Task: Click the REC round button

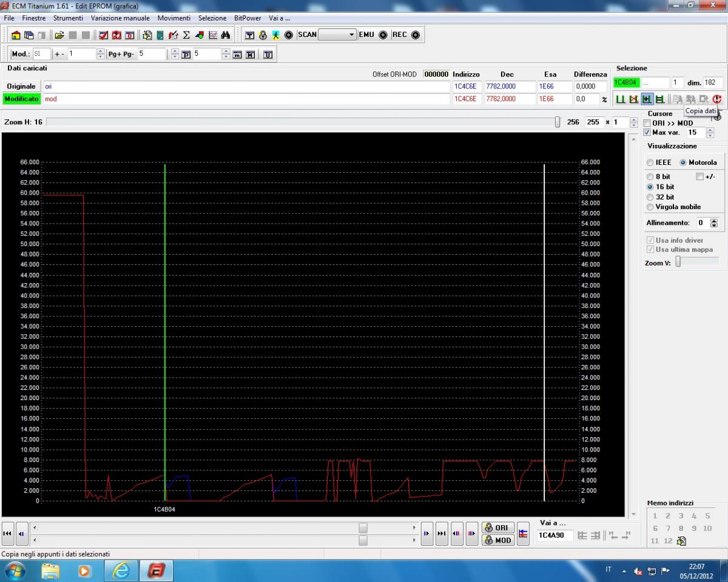Action: [x=416, y=35]
